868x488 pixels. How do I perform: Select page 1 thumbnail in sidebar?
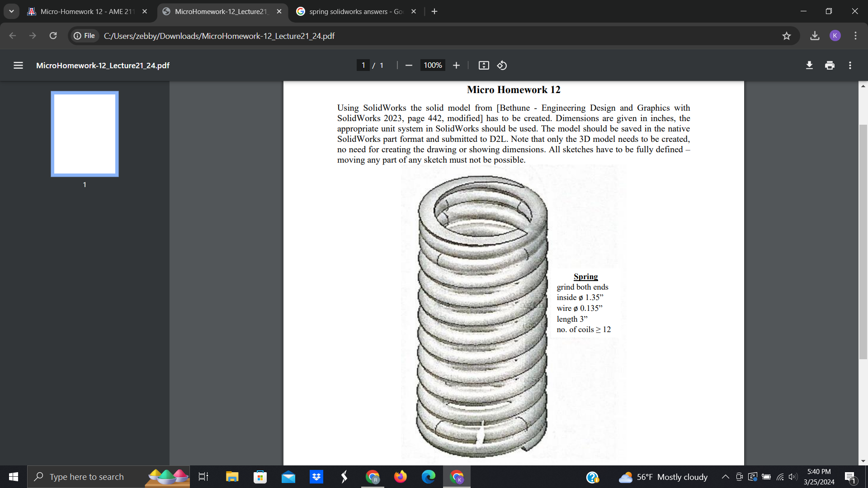coord(85,134)
